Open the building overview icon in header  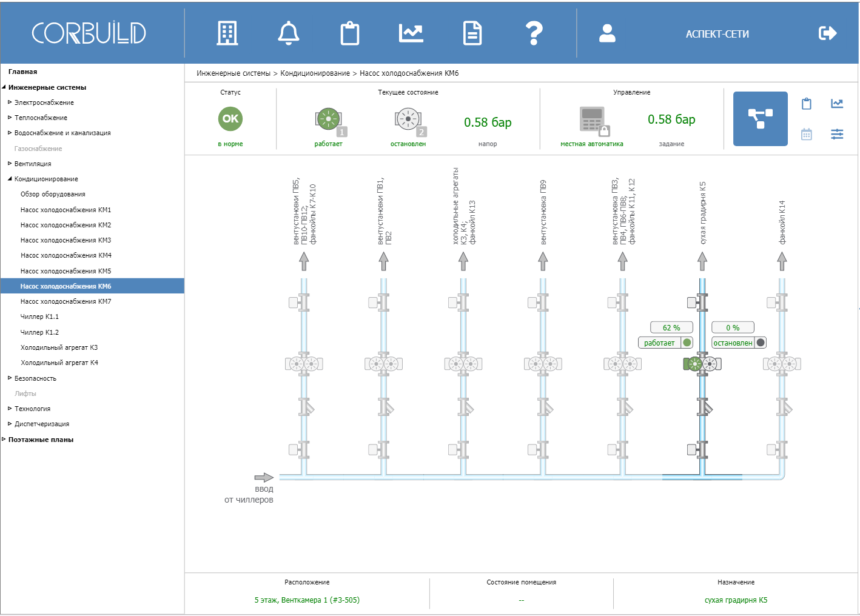coord(227,33)
